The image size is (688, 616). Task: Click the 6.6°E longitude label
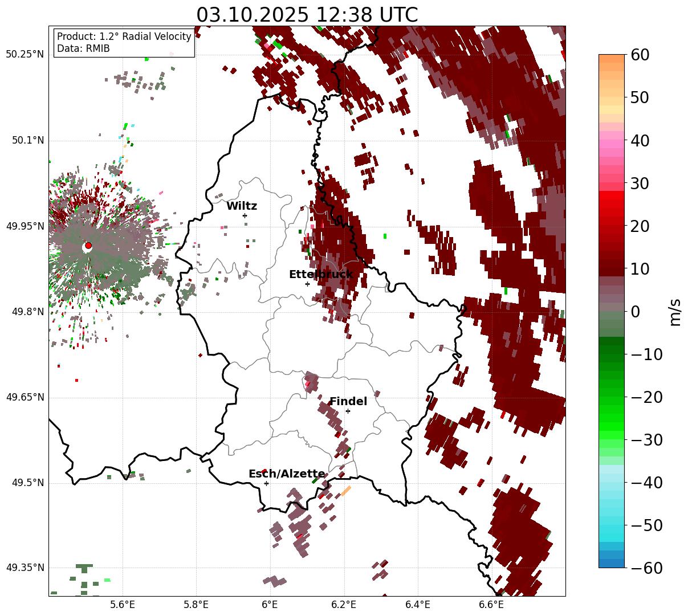(491, 605)
